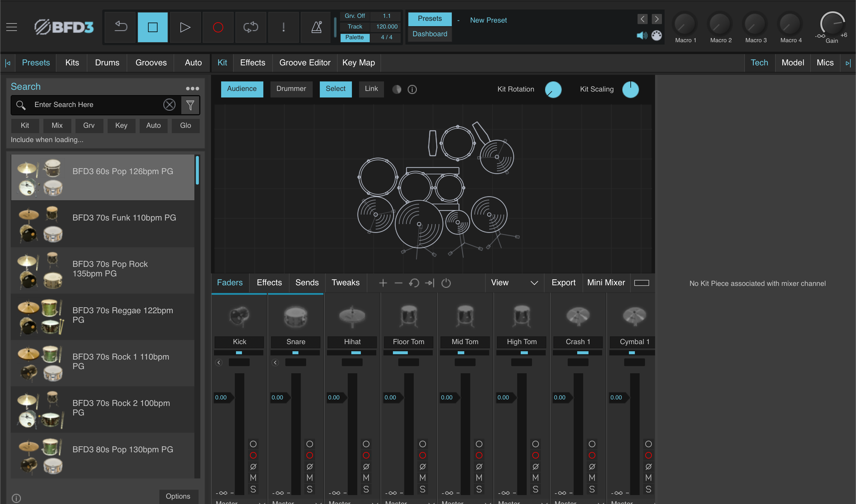The image size is (856, 504).
Task: Toggle kit display contrast circle icon
Action: click(396, 89)
